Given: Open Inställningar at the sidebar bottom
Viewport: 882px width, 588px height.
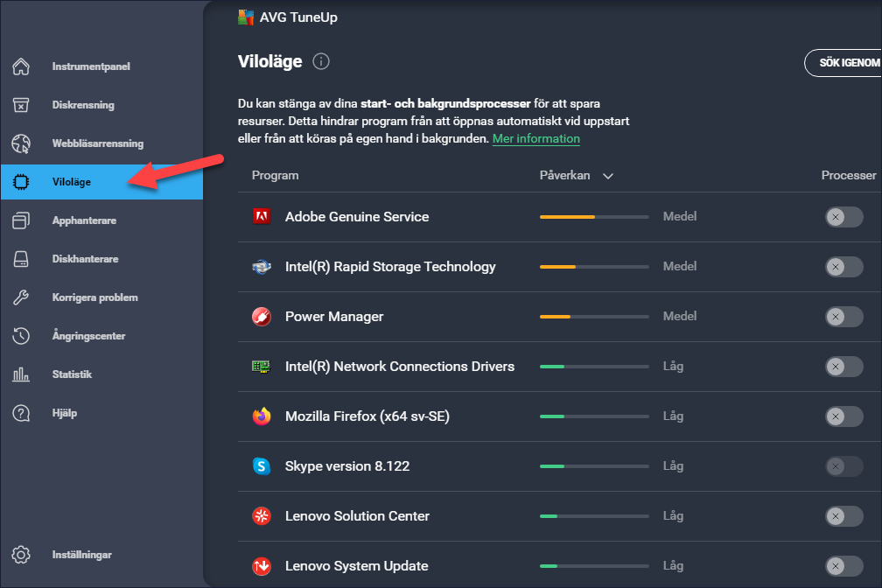Looking at the screenshot, I should [x=82, y=555].
